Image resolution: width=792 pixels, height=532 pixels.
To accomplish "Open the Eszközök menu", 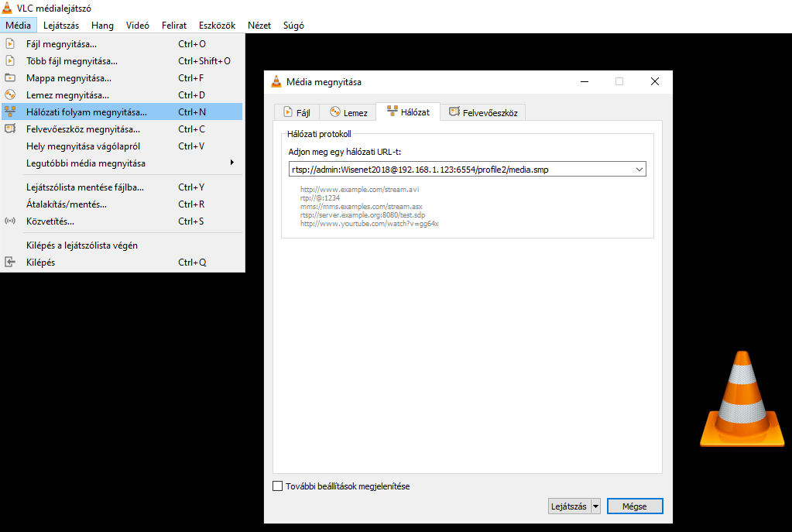I will click(x=218, y=26).
